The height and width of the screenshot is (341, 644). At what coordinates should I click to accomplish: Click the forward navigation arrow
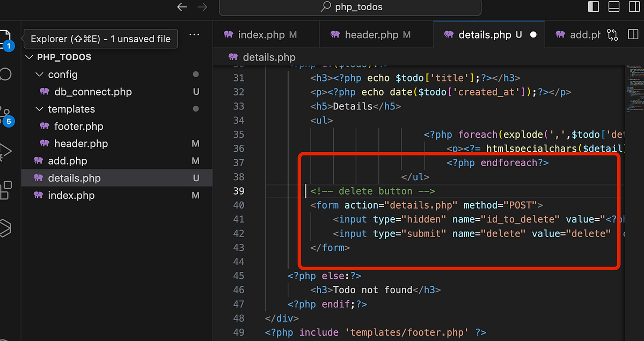[202, 8]
